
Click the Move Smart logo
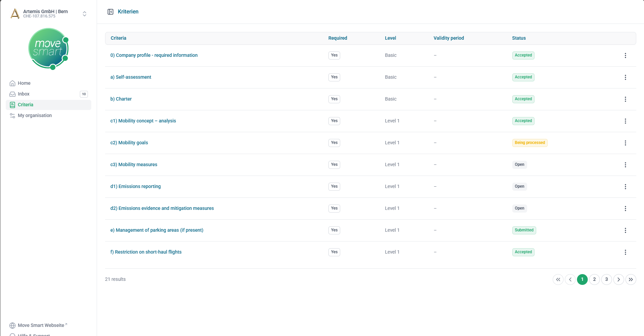(x=49, y=49)
